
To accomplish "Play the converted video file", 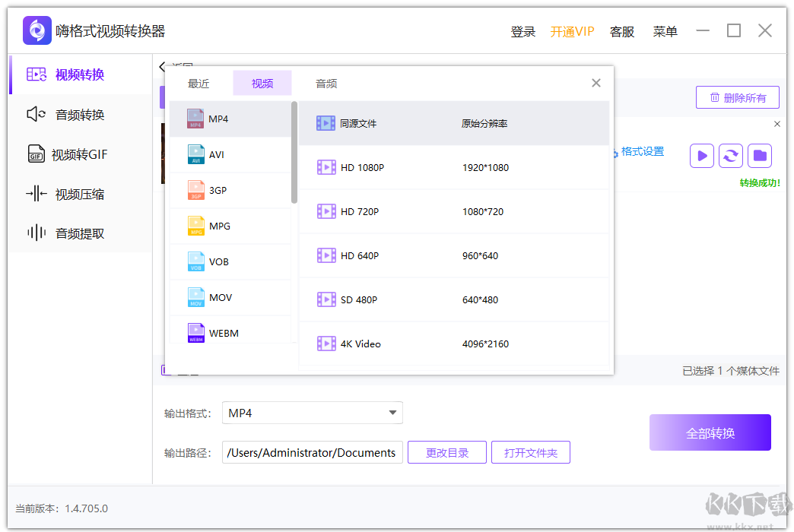I will pos(701,155).
